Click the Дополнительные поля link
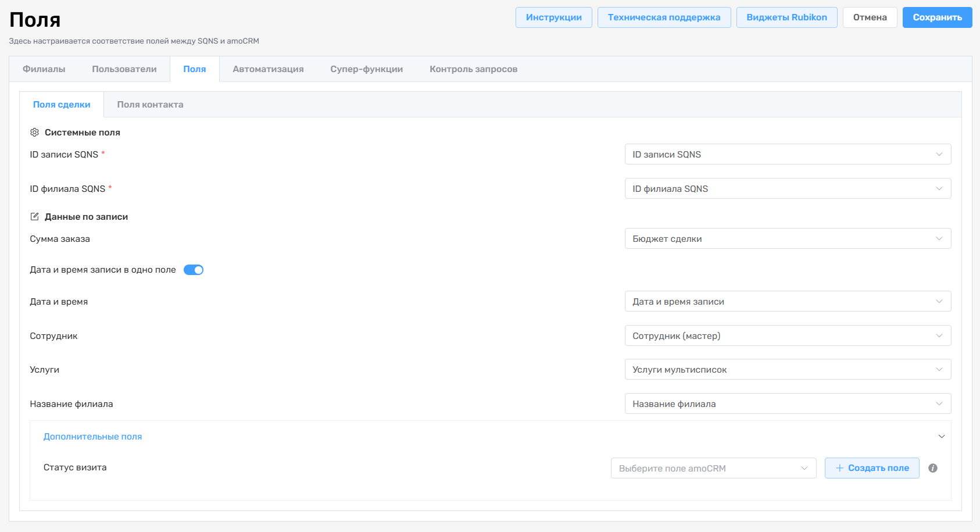The width and height of the screenshot is (980, 532). pos(93,437)
